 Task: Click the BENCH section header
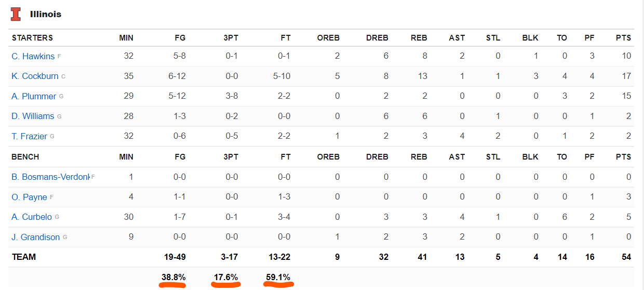coord(25,156)
